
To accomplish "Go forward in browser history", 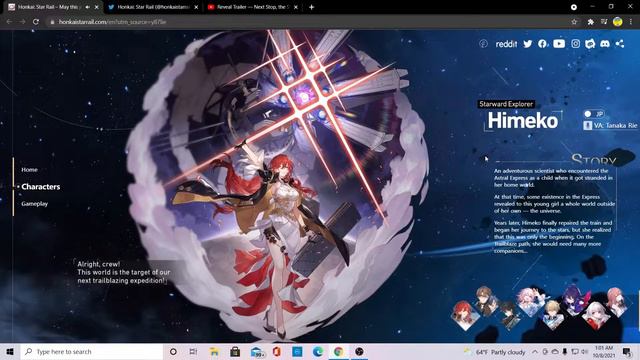I will (22, 22).
